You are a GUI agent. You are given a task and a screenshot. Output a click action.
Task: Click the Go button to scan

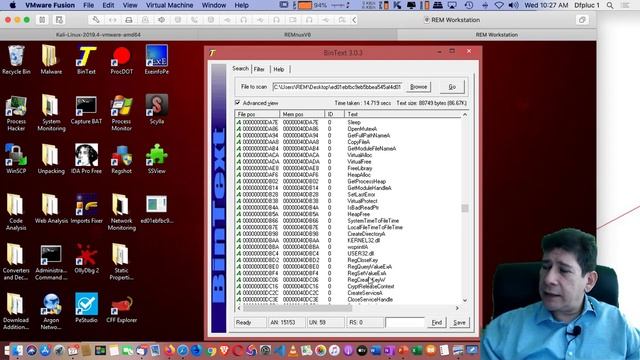(x=452, y=87)
